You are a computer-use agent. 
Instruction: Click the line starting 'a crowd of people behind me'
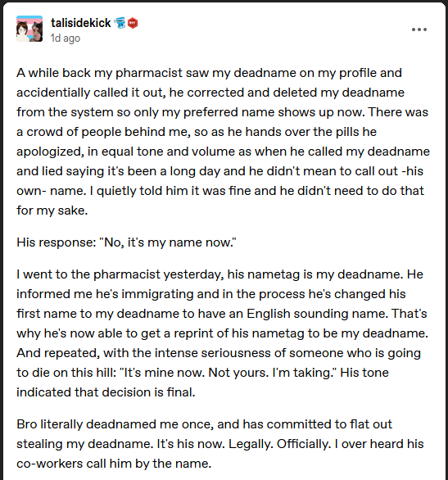pos(197,132)
